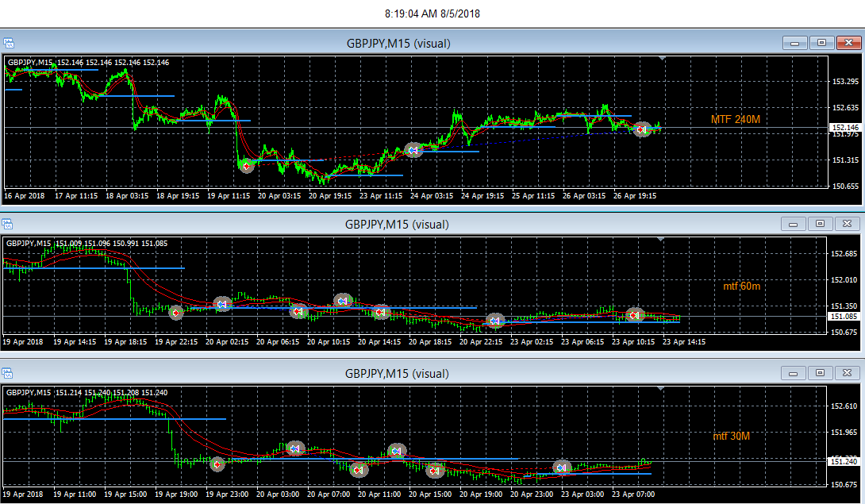Click the last red trade arrow on mtf 60m chart

[635, 315]
